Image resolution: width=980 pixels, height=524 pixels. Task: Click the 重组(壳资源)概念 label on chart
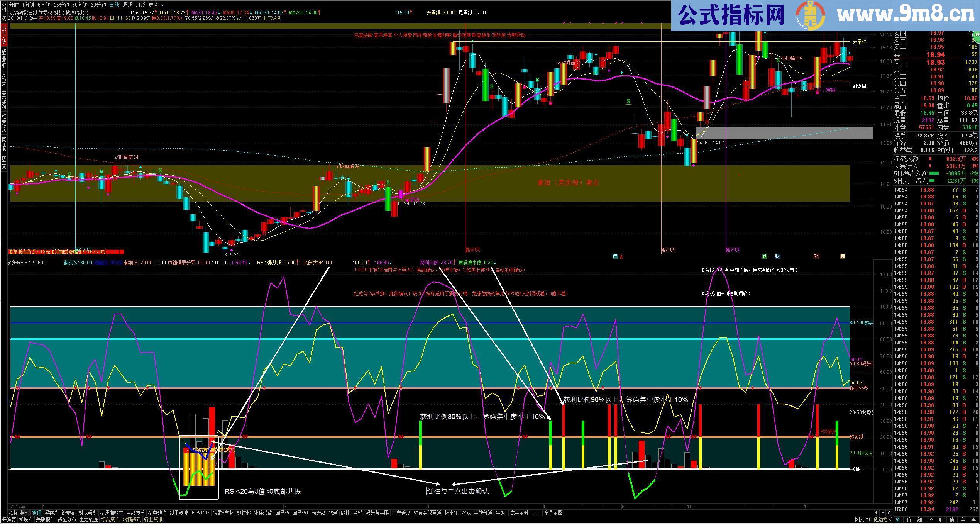pos(568,183)
